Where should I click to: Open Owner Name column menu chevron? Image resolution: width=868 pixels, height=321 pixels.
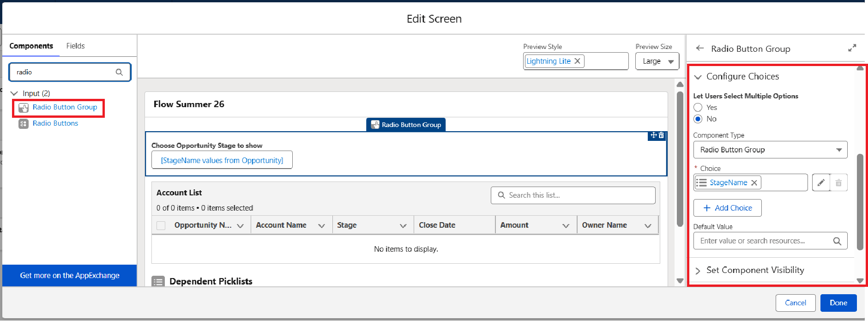pos(648,226)
